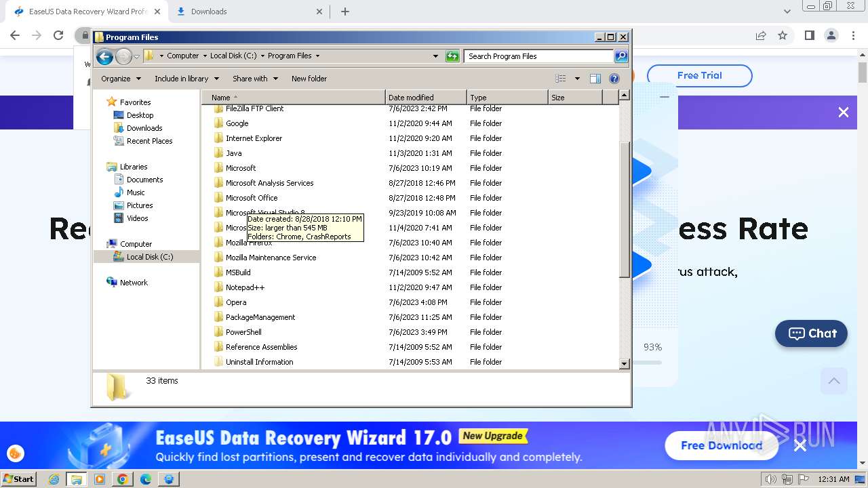868x488 pixels.
Task: Toggle the preview pane icon
Action: click(595, 79)
